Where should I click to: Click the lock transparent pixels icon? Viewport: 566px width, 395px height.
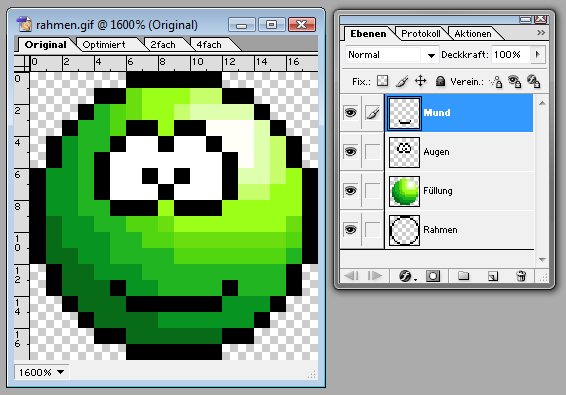(382, 81)
